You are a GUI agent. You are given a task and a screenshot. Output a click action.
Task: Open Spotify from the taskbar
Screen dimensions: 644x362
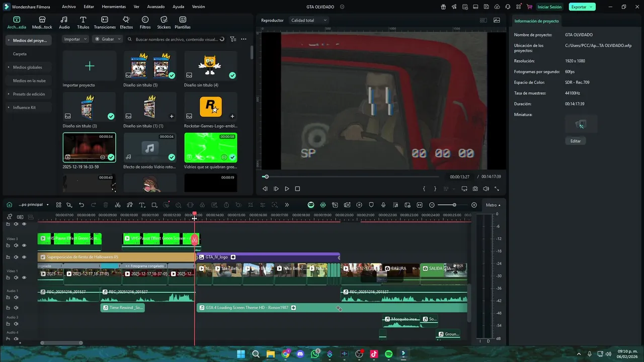[389, 354]
